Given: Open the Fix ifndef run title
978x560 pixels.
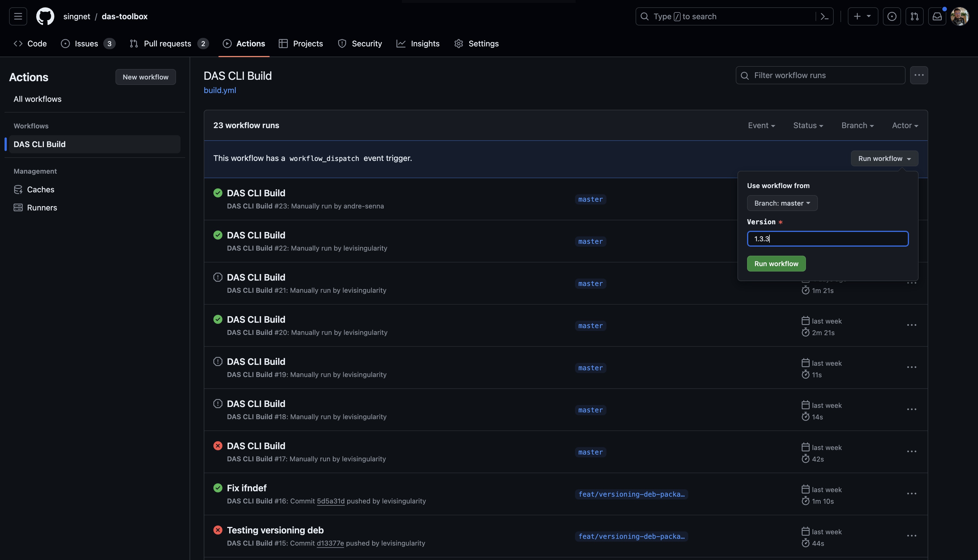Looking at the screenshot, I should (x=246, y=488).
